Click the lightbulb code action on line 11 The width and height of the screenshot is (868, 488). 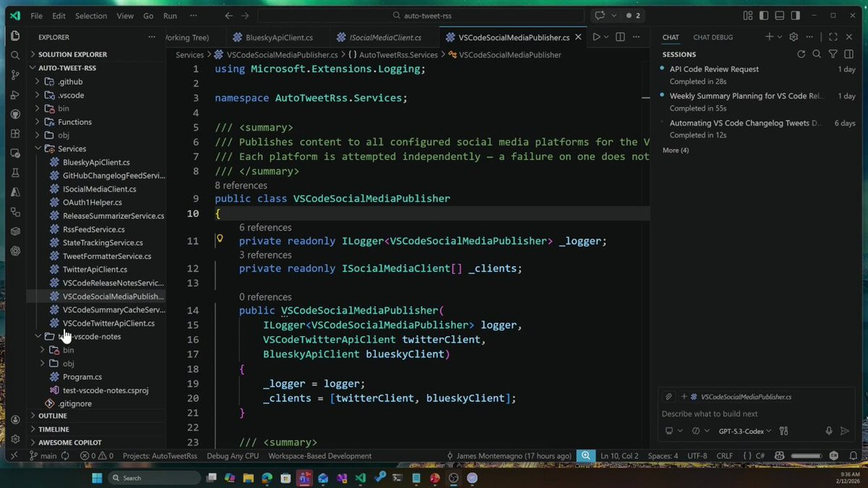(220, 239)
